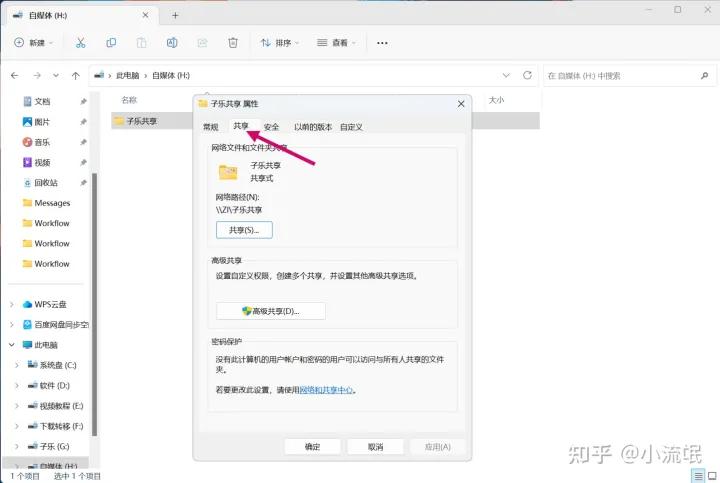Select the 子乐共享 folder in file list

coord(142,121)
